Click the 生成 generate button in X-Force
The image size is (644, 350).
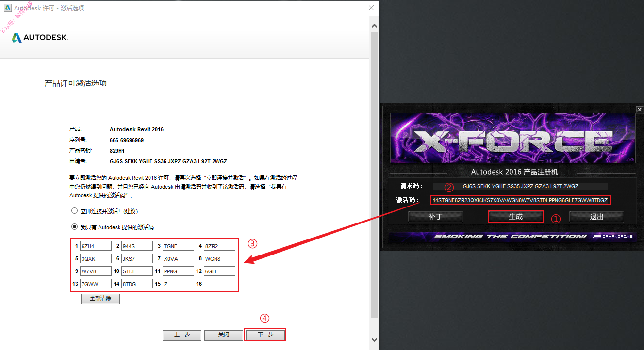coord(516,217)
